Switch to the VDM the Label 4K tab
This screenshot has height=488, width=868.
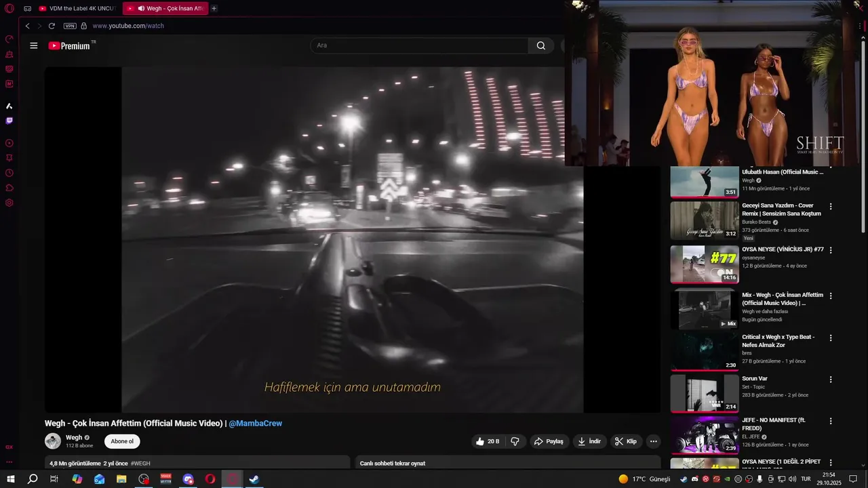click(x=78, y=9)
